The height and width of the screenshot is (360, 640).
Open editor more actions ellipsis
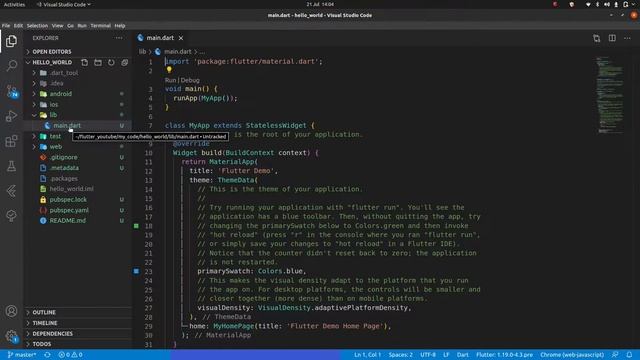627,38
